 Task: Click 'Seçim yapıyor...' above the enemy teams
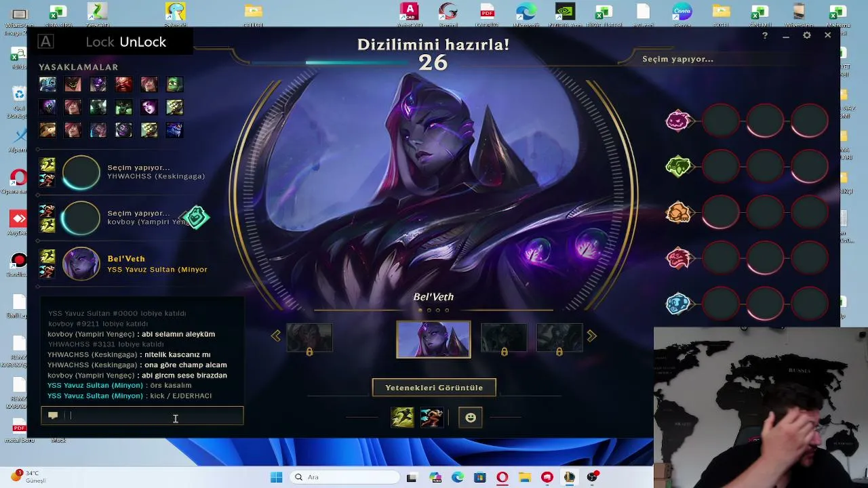tap(677, 59)
